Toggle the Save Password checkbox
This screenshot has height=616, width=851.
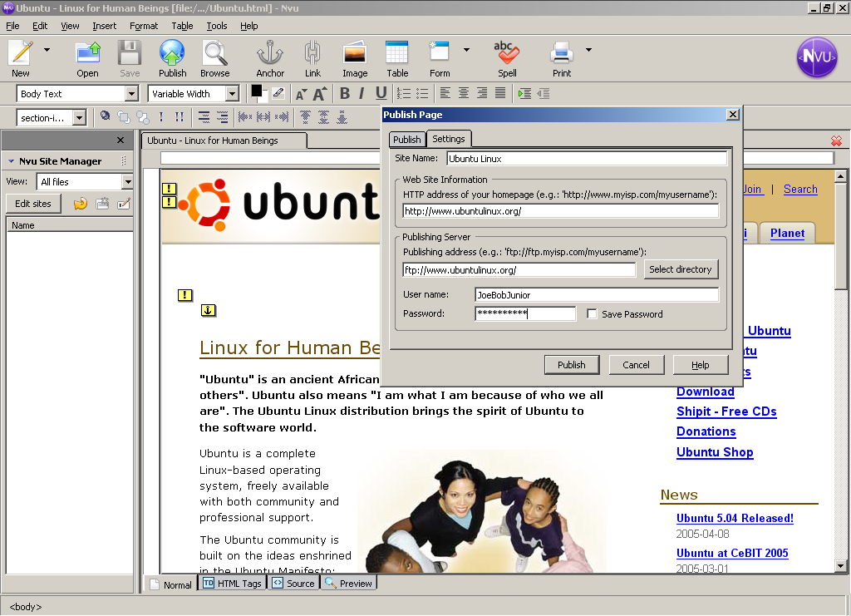click(592, 313)
